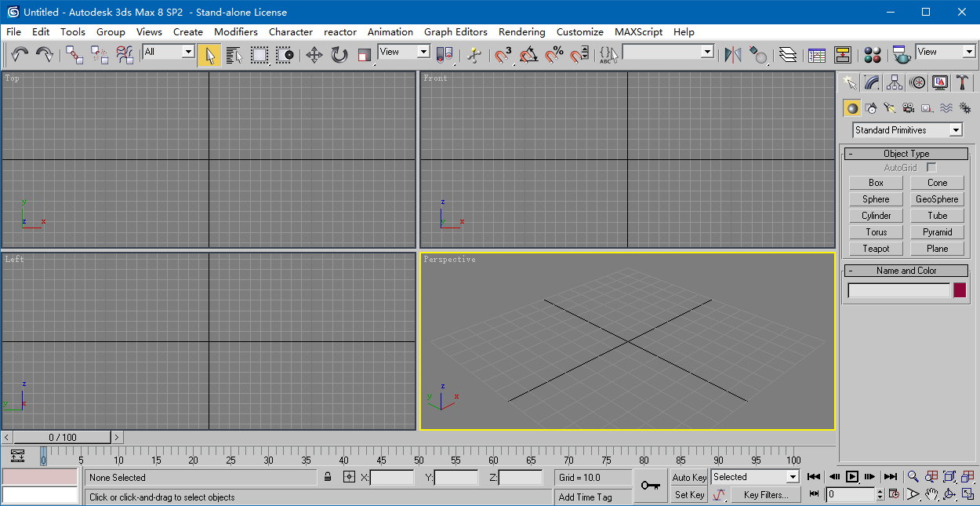980x506 pixels.
Task: Open the Curve Editor icon
Action: 817,55
